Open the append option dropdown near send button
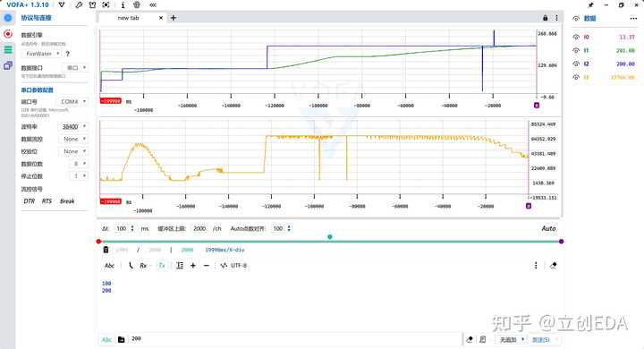This screenshot has height=349, width=644. tap(511, 339)
